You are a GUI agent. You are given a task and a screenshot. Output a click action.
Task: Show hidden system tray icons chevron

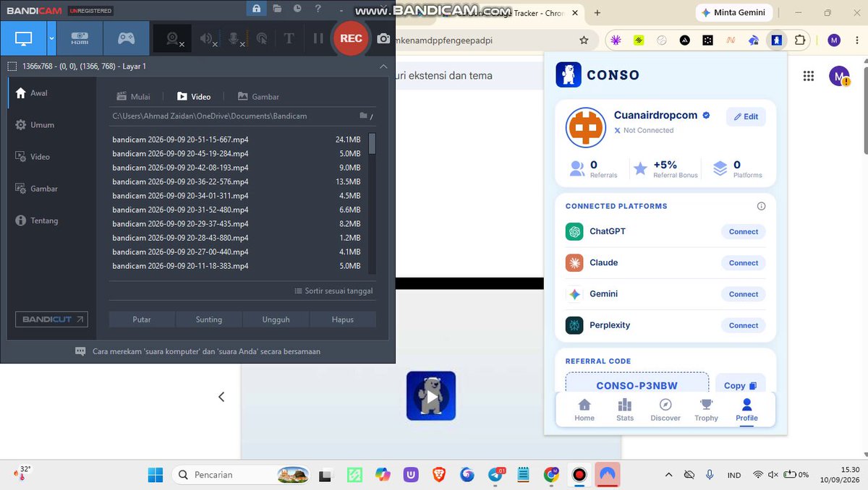click(x=668, y=475)
